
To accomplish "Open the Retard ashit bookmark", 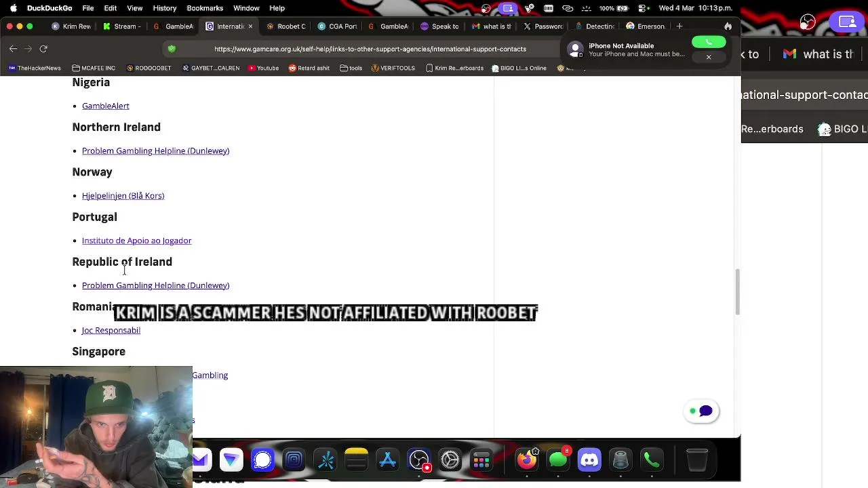I will pos(309,68).
